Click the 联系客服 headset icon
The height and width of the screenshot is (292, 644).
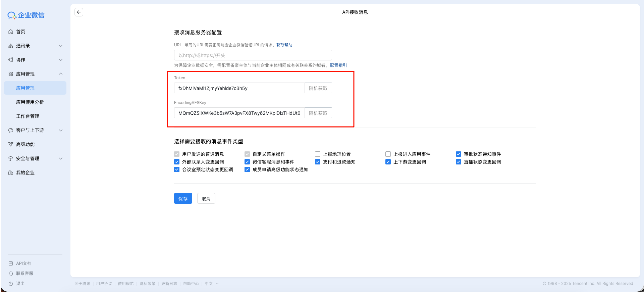(11, 274)
